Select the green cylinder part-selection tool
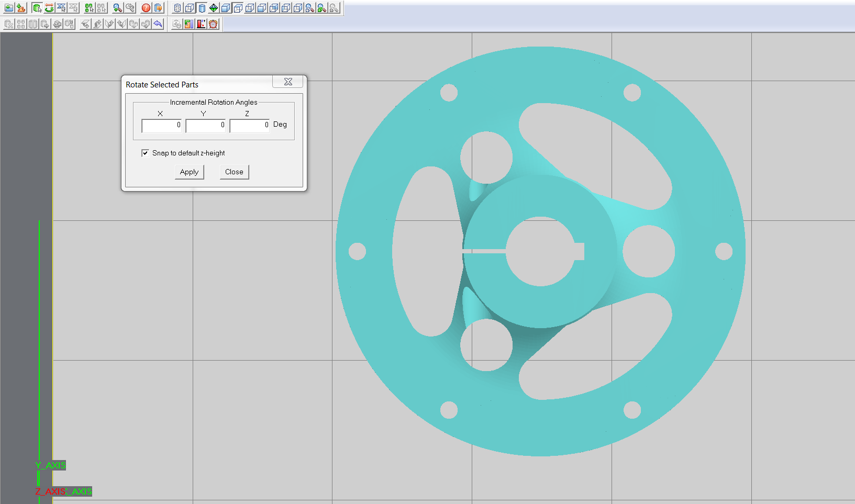855x504 pixels. click(x=37, y=8)
